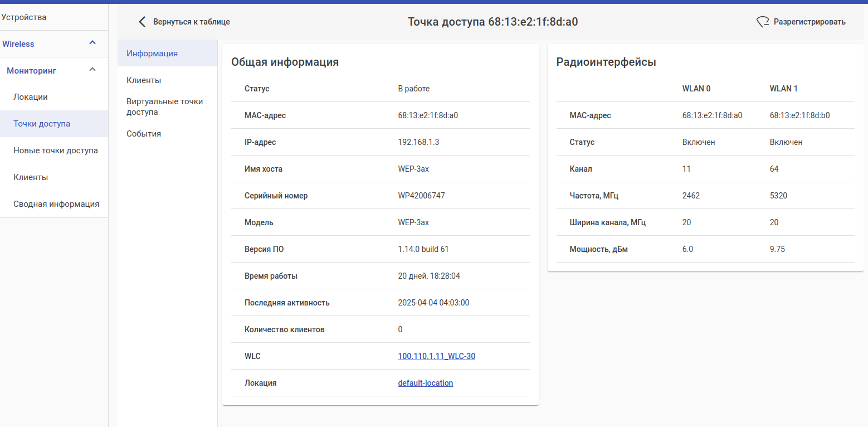This screenshot has width=868, height=427.
Task: Click the page title Точка доступа 68:13:e2:1f:8d:a0
Action: click(x=492, y=22)
